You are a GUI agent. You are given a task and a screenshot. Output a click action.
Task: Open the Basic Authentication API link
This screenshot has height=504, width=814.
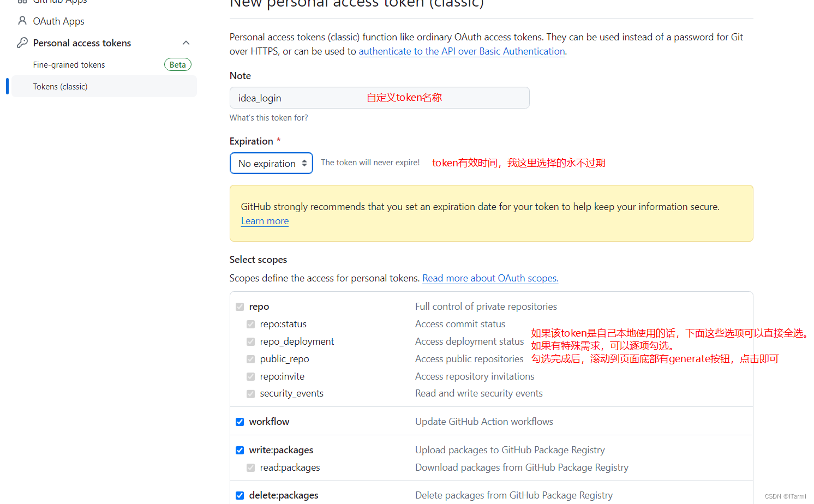[x=462, y=51]
